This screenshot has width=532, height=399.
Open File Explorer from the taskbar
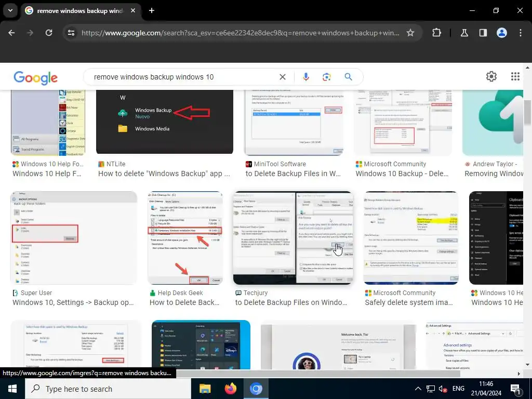tap(205, 389)
